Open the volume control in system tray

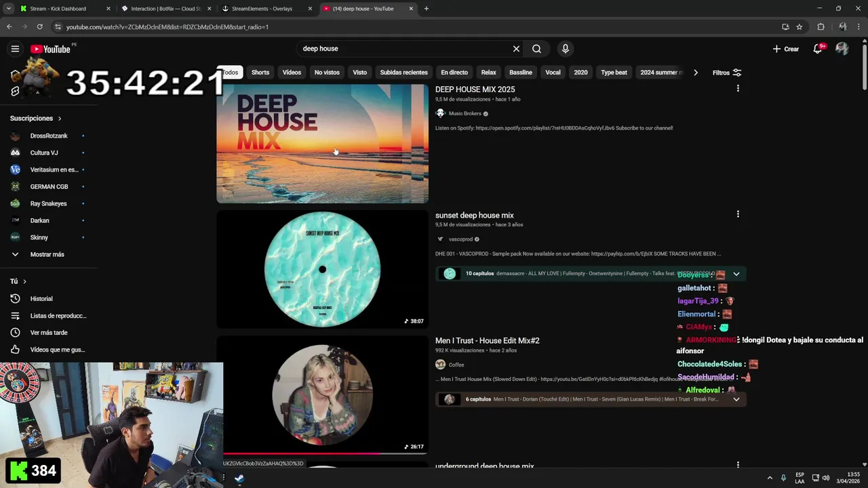[825, 478]
